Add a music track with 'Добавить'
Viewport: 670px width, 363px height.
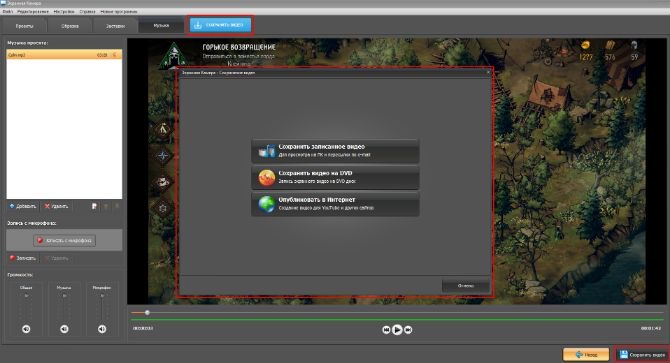tap(23, 206)
